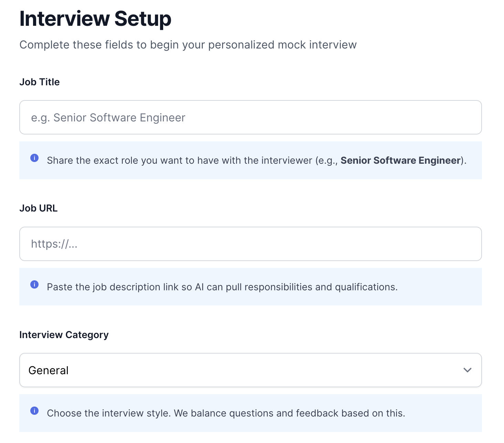Click the chevron on the General selector
Screen dimensions: 504x443
[467, 370]
